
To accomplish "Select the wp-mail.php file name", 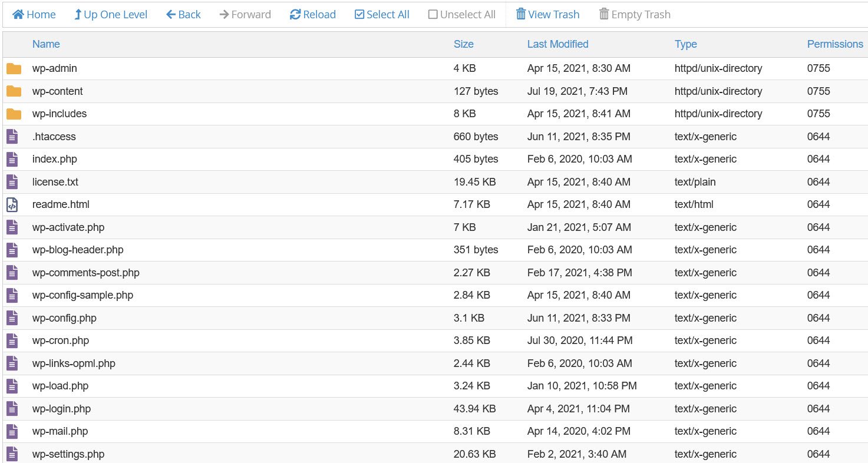I will point(60,431).
